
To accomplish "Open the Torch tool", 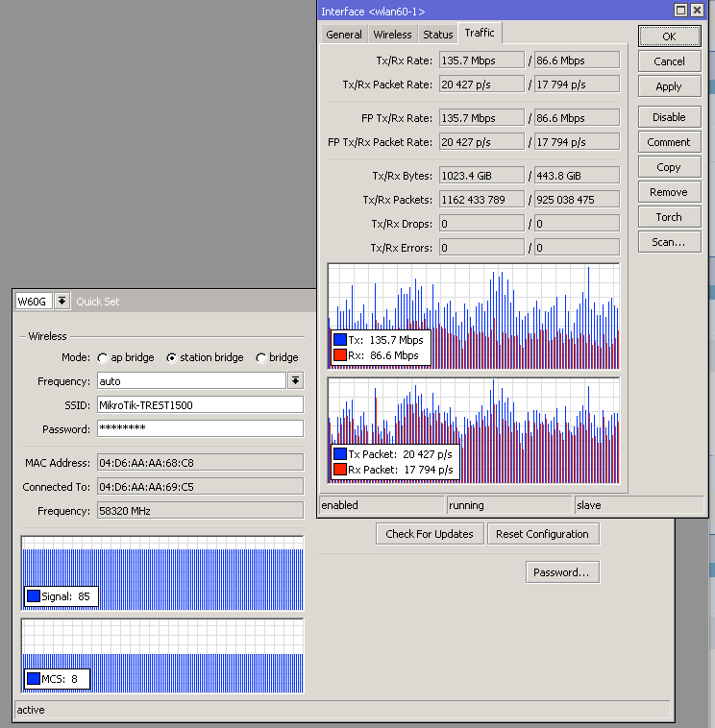I will (670, 217).
